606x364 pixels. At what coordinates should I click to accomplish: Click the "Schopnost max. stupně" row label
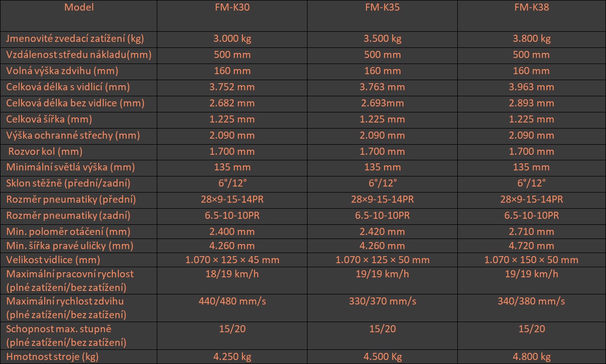[58, 329]
